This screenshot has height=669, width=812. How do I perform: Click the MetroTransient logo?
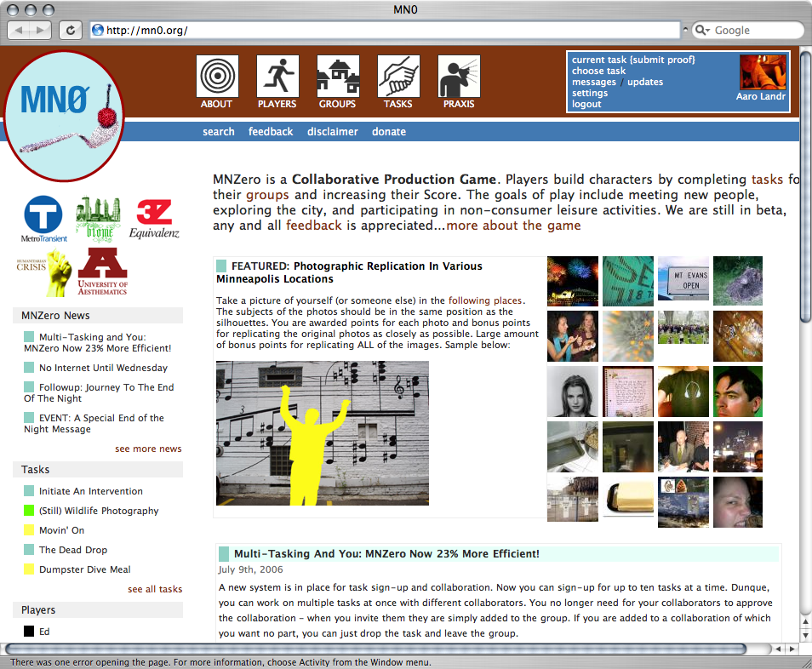(42, 218)
